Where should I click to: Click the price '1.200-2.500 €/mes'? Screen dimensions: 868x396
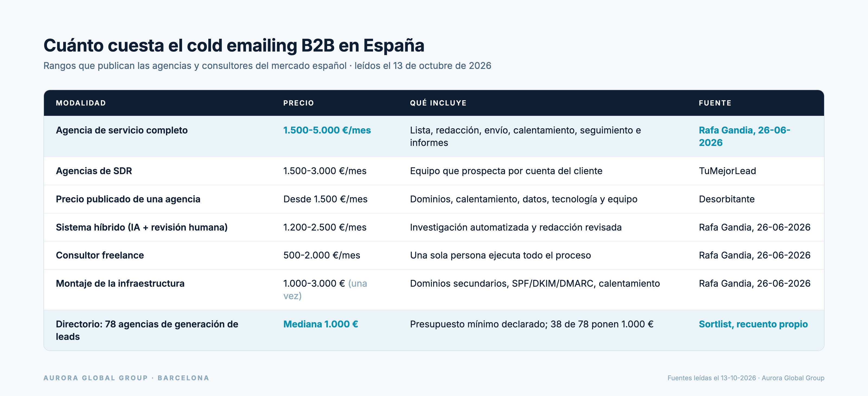pos(325,228)
